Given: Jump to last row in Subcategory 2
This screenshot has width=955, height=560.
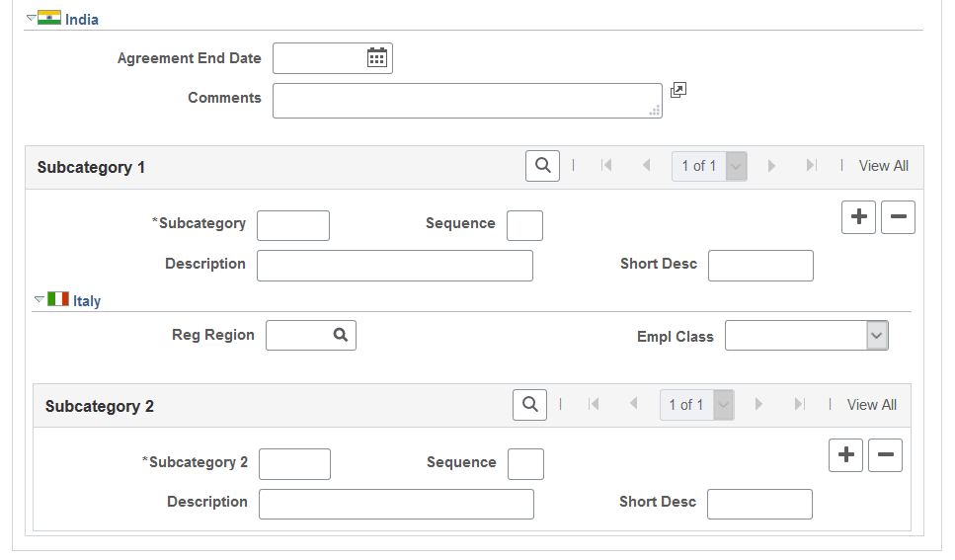Looking at the screenshot, I should coord(799,404).
